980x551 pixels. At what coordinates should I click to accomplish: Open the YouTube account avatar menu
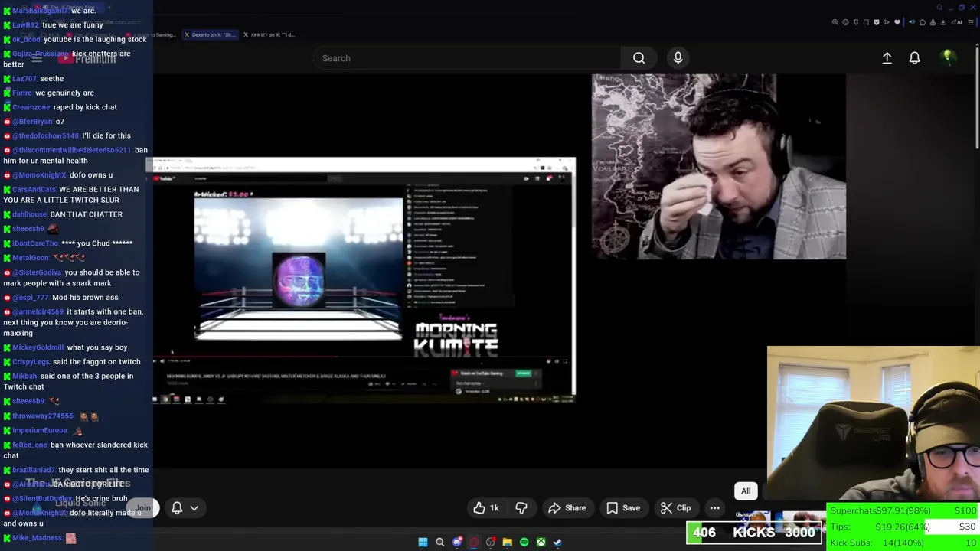(948, 57)
